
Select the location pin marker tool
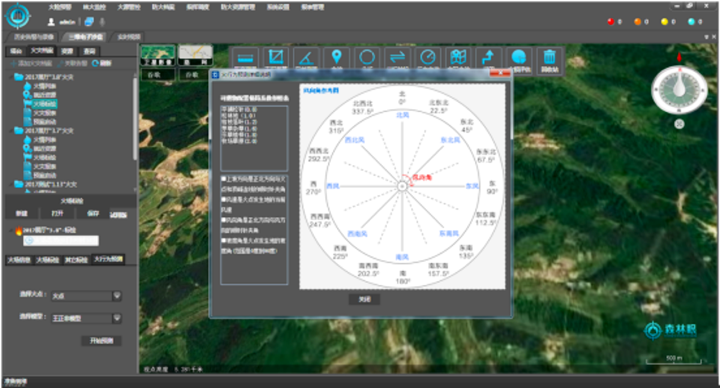[x=337, y=58]
